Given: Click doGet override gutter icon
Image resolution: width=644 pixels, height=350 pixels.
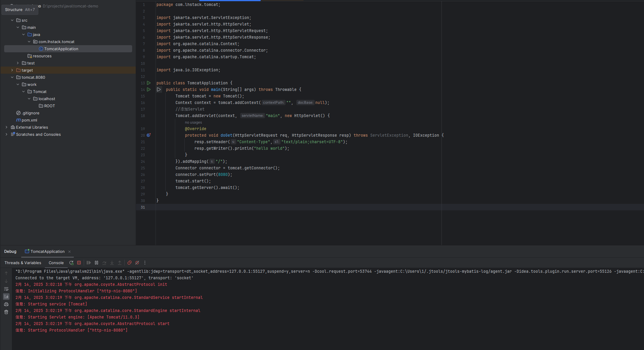Looking at the screenshot, I should point(149,135).
